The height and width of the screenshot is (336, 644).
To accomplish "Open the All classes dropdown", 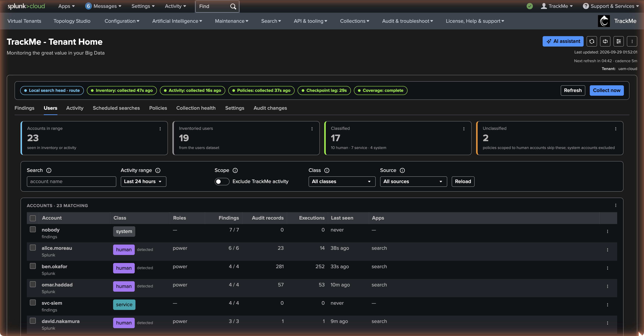I will click(342, 182).
